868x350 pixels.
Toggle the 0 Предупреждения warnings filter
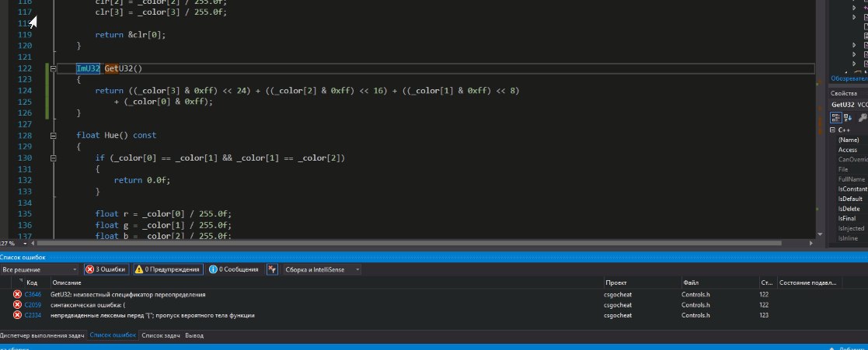tap(166, 269)
